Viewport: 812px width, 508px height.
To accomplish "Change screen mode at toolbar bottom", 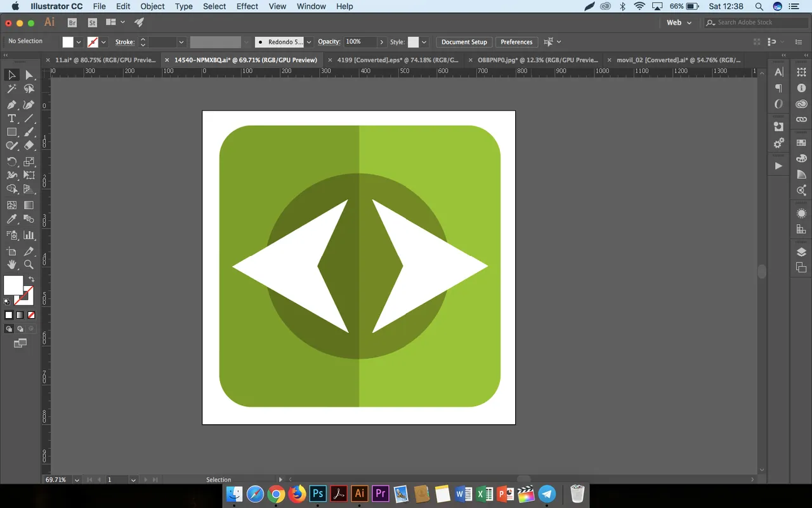I will 20,344.
